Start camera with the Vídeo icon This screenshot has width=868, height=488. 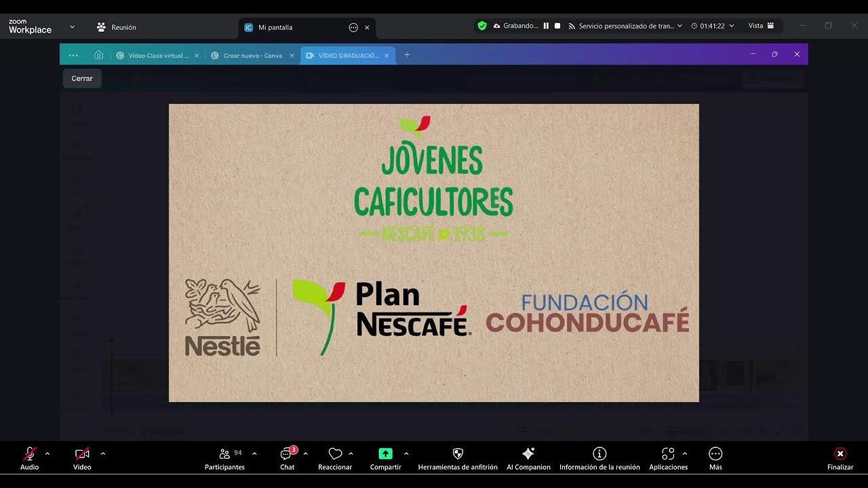82,453
